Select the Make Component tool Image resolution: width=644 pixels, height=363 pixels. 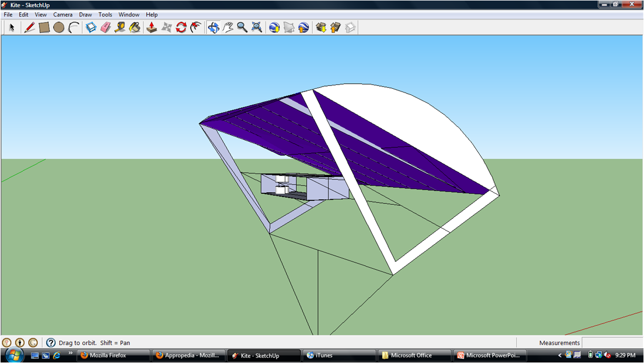click(91, 27)
